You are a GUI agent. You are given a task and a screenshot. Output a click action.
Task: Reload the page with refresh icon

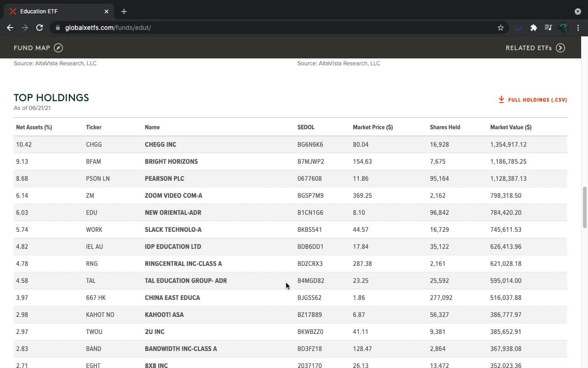[x=40, y=28]
